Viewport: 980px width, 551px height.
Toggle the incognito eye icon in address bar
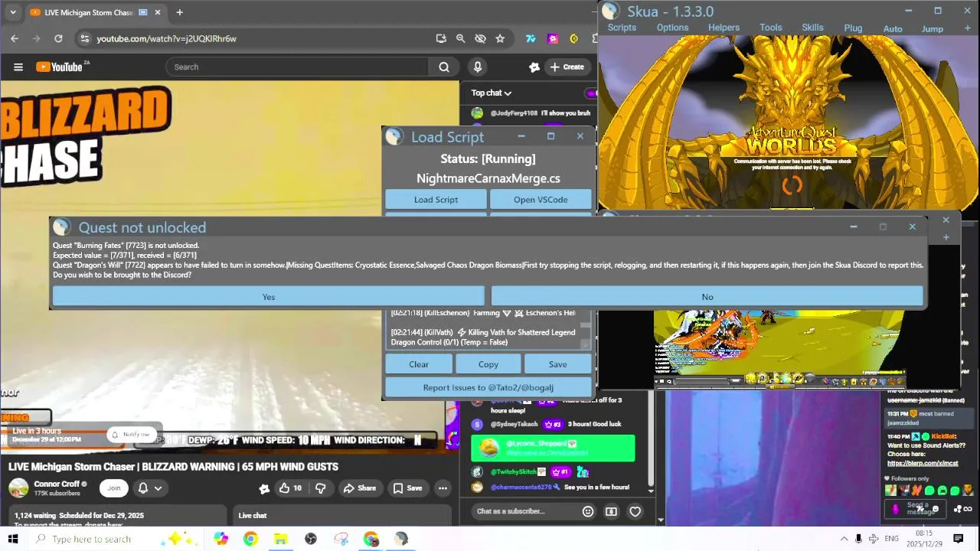click(x=480, y=38)
